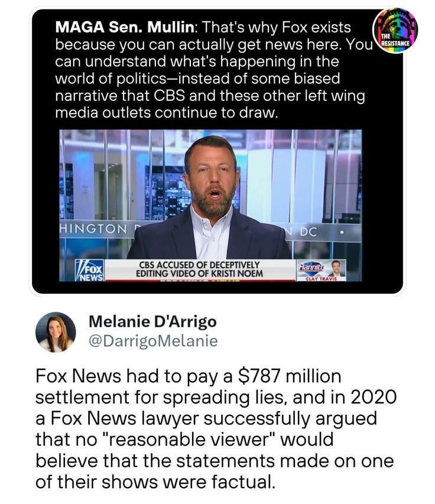This screenshot has height=504, width=435.
Task: Click the CBS Accused chyron headline banner
Action: 199,269
